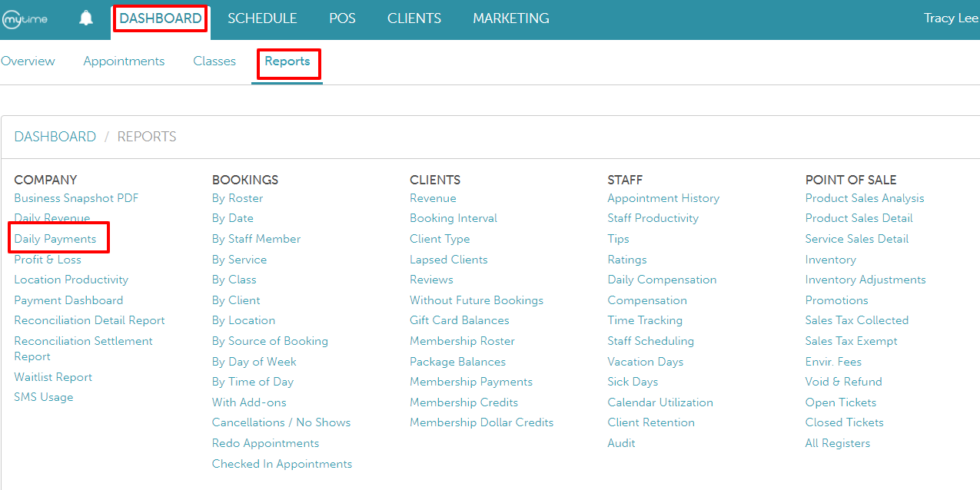The height and width of the screenshot is (490, 980).
Task: Open the Appointments sub-tab
Action: [x=124, y=61]
